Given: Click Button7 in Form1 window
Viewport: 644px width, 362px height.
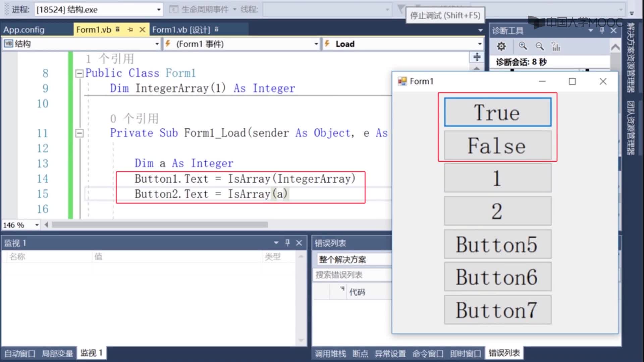Looking at the screenshot, I should (498, 310).
